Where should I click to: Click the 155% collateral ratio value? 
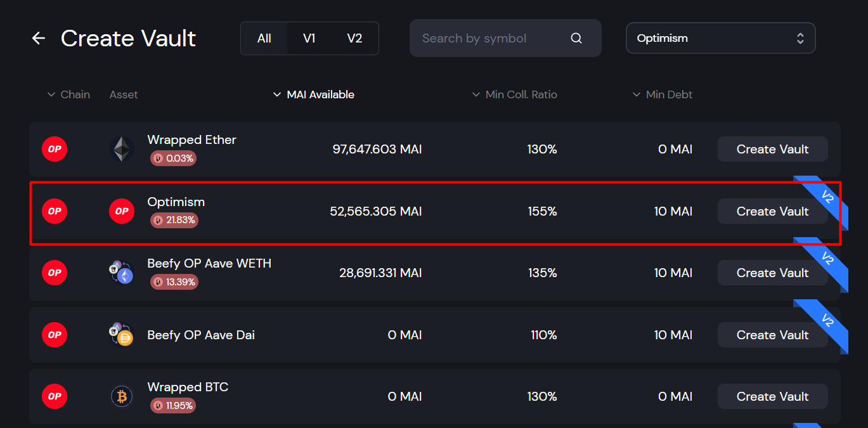coord(542,211)
